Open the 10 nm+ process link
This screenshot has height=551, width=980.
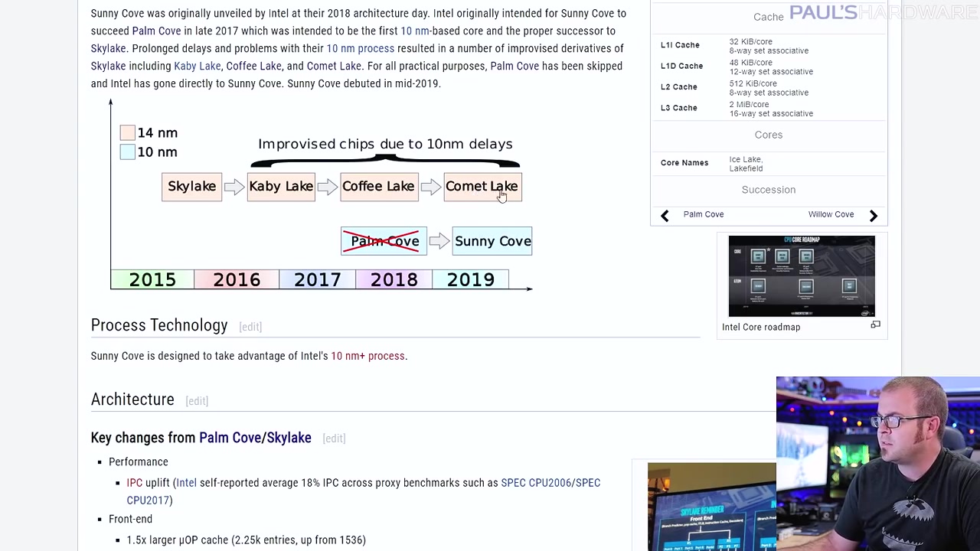pyautogui.click(x=367, y=356)
